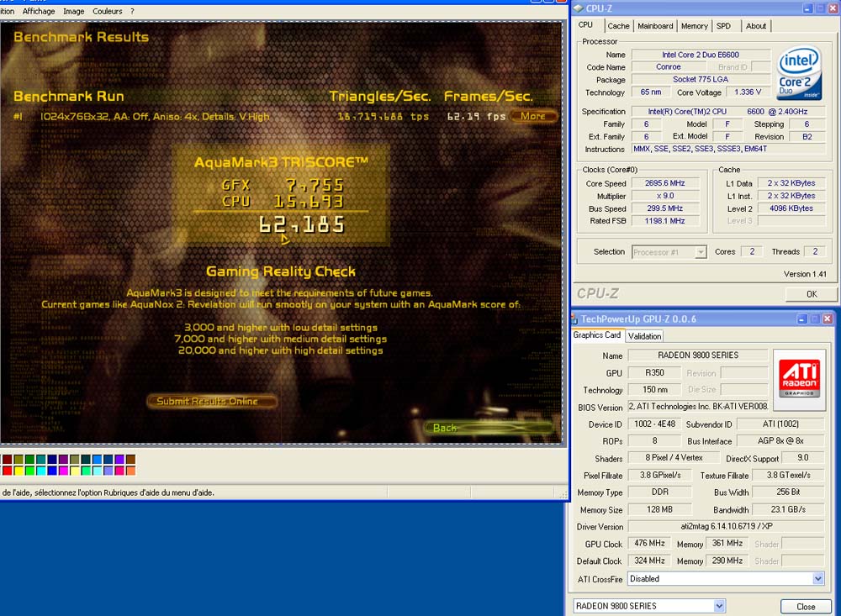Screen dimensions: 841x616
Task: Switch to the Cache tab in CPU-Z
Action: [618, 26]
